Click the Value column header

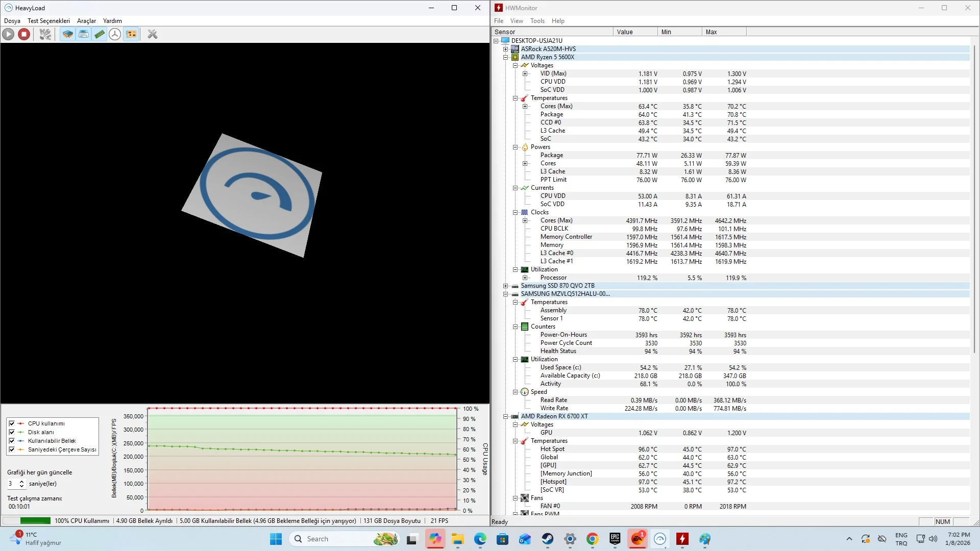point(634,32)
